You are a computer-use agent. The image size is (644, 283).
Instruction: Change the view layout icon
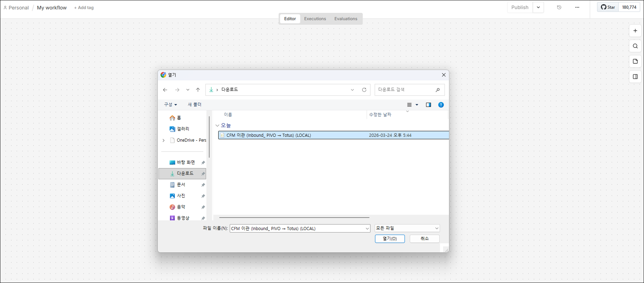click(409, 105)
